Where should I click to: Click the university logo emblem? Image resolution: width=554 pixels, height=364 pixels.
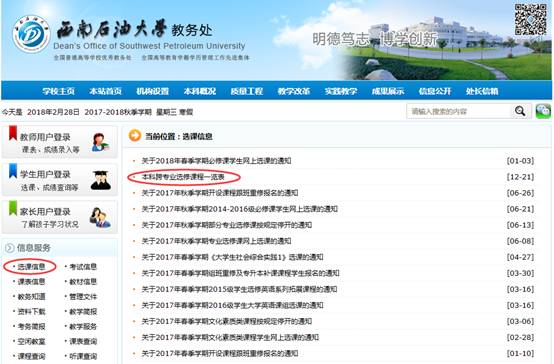(31, 34)
